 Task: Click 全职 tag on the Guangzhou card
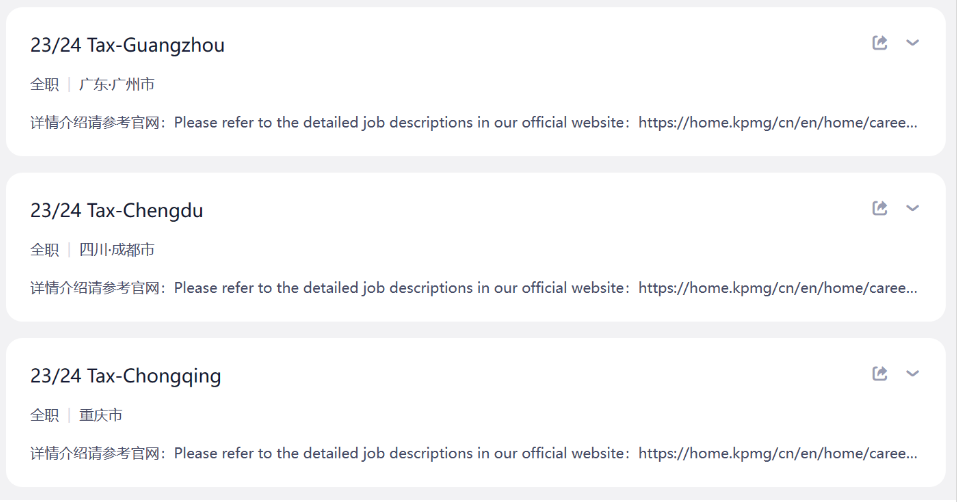pos(45,84)
